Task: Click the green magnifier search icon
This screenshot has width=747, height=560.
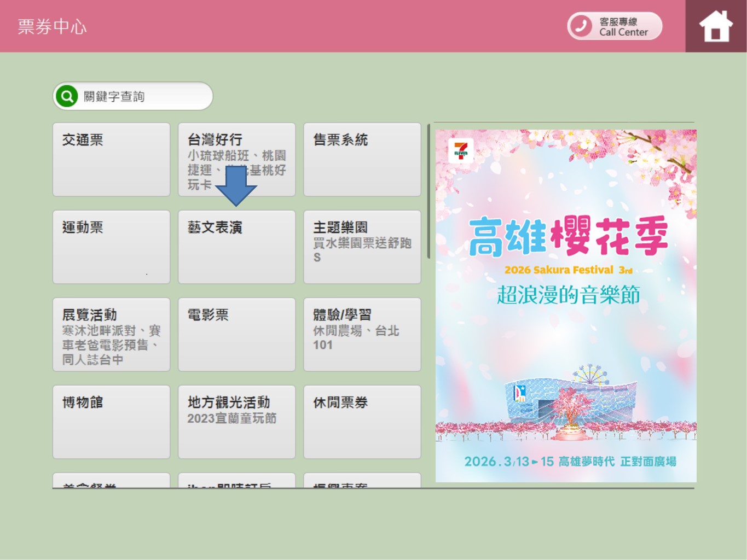Action: [67, 97]
